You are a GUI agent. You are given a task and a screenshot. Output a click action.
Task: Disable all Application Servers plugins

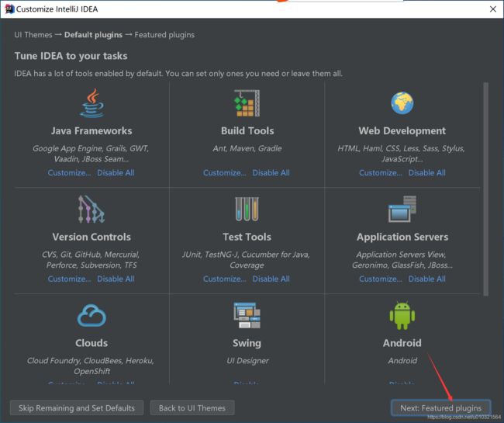427,279
